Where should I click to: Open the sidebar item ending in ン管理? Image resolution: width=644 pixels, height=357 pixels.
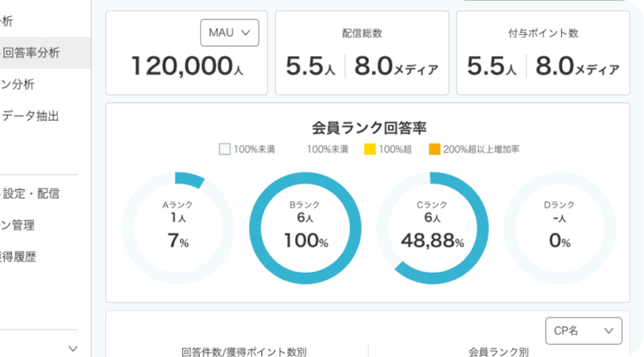(x=18, y=225)
